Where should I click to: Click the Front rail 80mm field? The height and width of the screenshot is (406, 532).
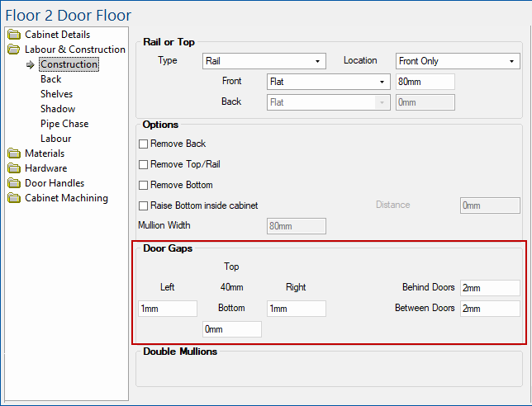coord(425,82)
